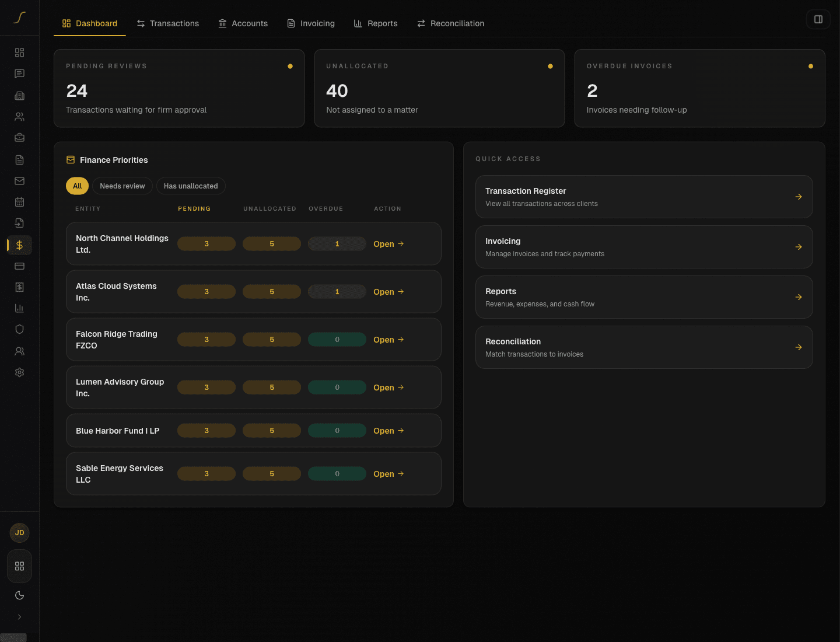840x642 pixels.
Task: Click the app logo in the sidebar
Action: pyautogui.click(x=20, y=18)
